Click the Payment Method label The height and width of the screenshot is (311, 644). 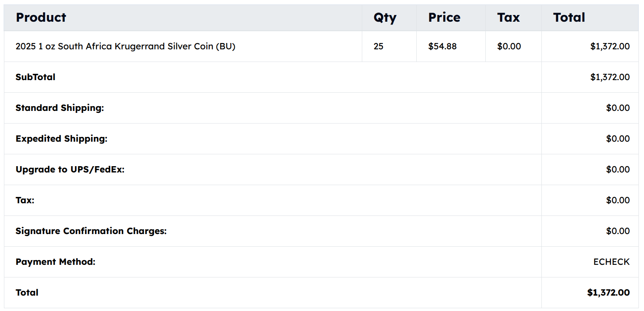tap(55, 262)
